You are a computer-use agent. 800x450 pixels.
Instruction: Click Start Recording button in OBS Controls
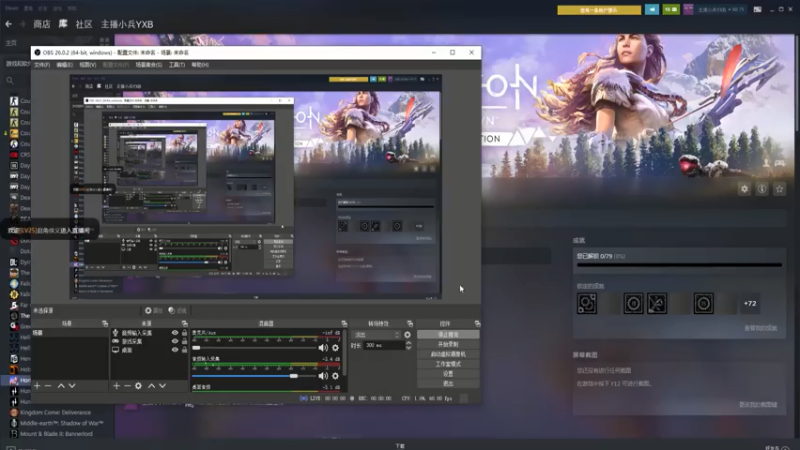point(448,344)
